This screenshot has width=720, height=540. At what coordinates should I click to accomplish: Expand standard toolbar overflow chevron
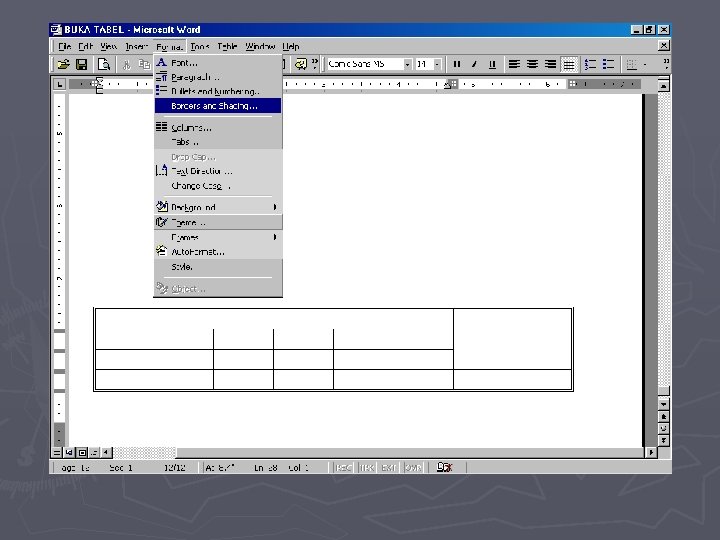pyautogui.click(x=315, y=63)
